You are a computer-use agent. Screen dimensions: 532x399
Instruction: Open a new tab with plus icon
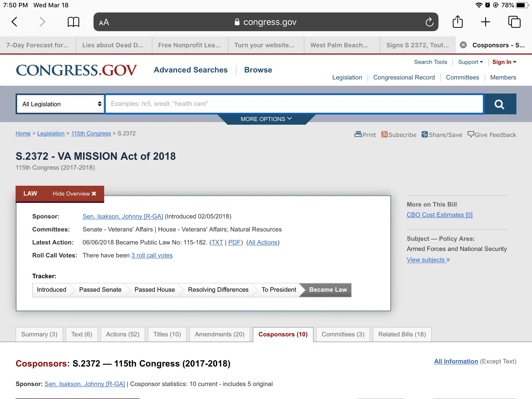point(485,22)
